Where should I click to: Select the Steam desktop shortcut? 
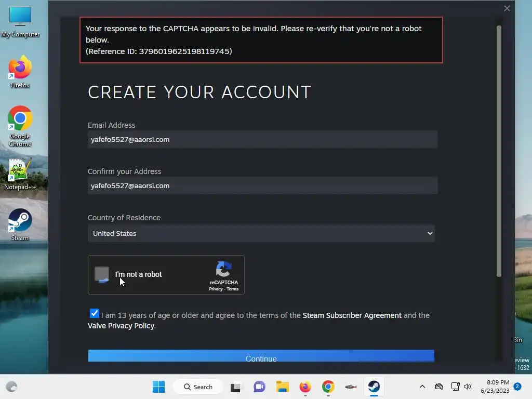point(20,224)
